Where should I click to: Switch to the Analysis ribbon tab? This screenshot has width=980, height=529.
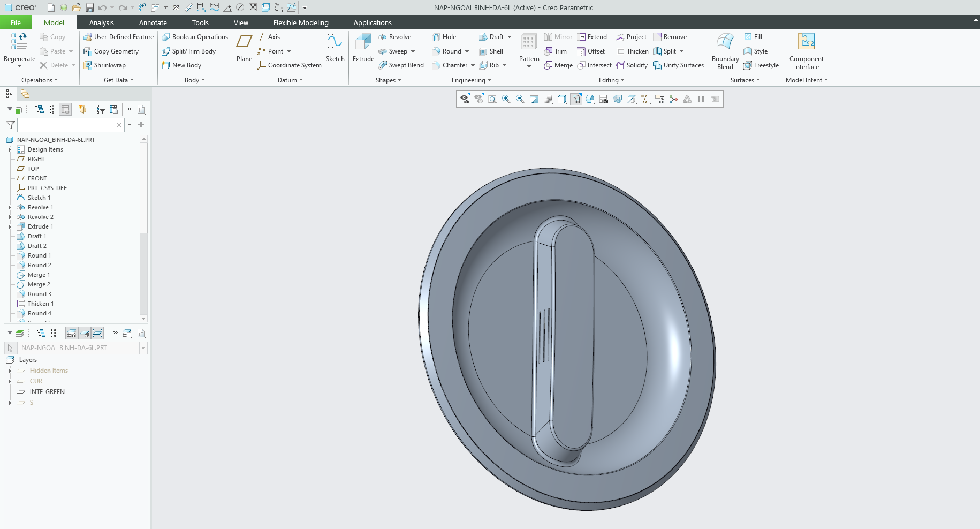101,22
